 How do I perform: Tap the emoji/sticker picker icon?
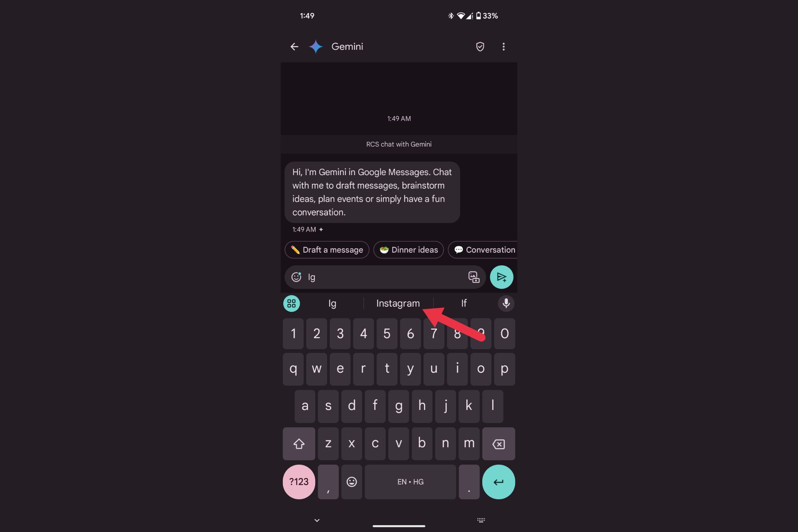pyautogui.click(x=296, y=277)
